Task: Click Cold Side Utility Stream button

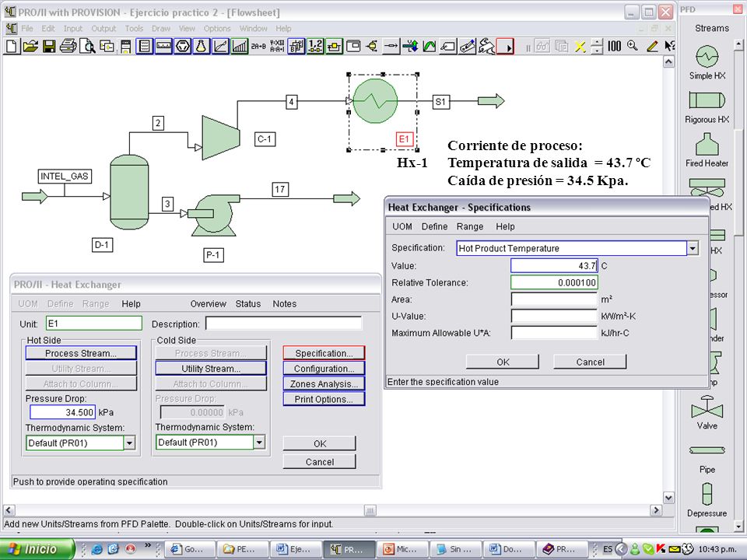Action: 211,369
